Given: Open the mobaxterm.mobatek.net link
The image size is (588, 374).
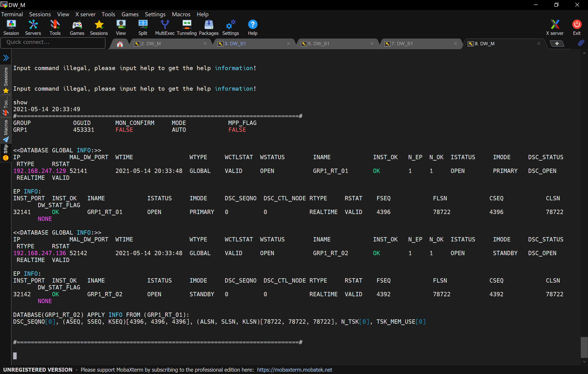Looking at the screenshot, I should coord(294,370).
